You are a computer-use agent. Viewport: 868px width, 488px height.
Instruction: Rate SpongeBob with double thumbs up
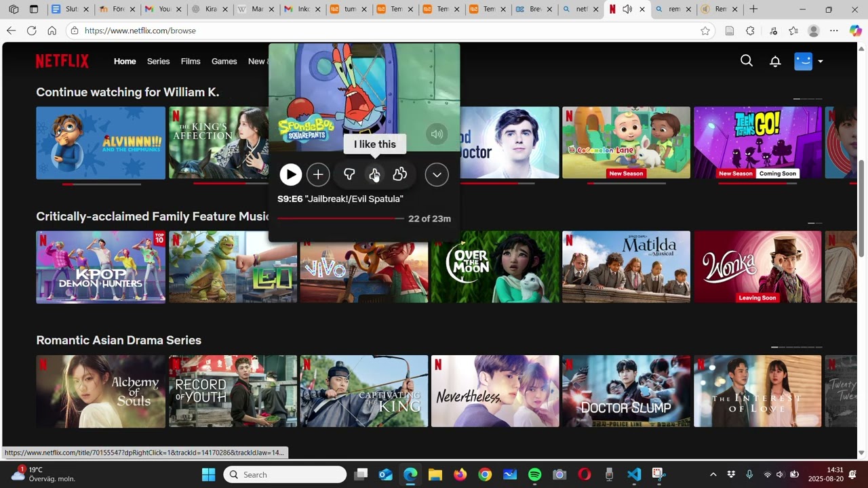(400, 175)
